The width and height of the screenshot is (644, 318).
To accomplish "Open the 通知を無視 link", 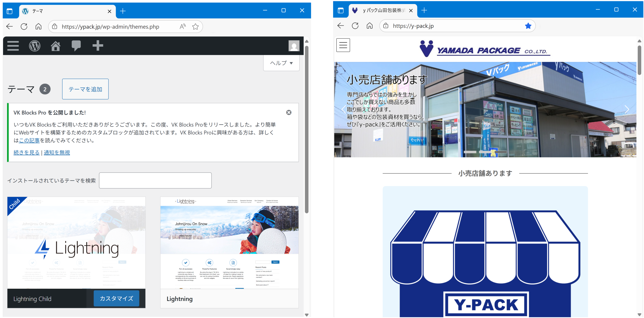I will (x=57, y=153).
